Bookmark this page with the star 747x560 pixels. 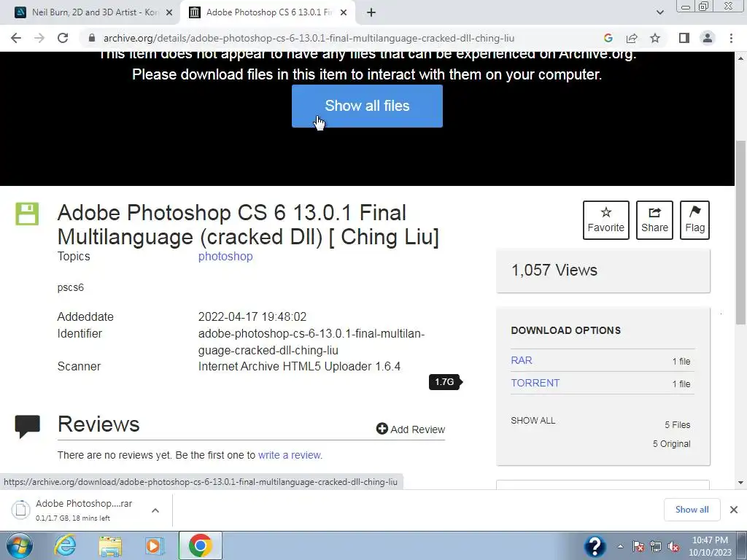click(655, 38)
